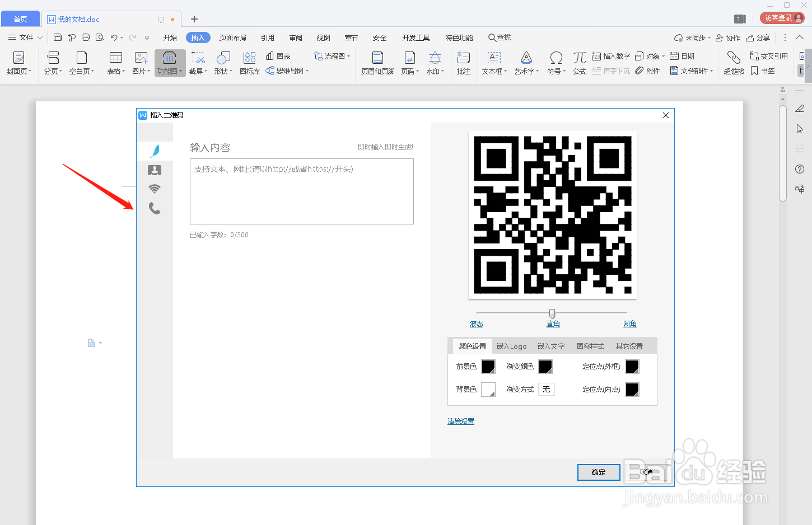Open the 开始 ribbon tab
Screen dimensions: 812x525
pos(170,37)
